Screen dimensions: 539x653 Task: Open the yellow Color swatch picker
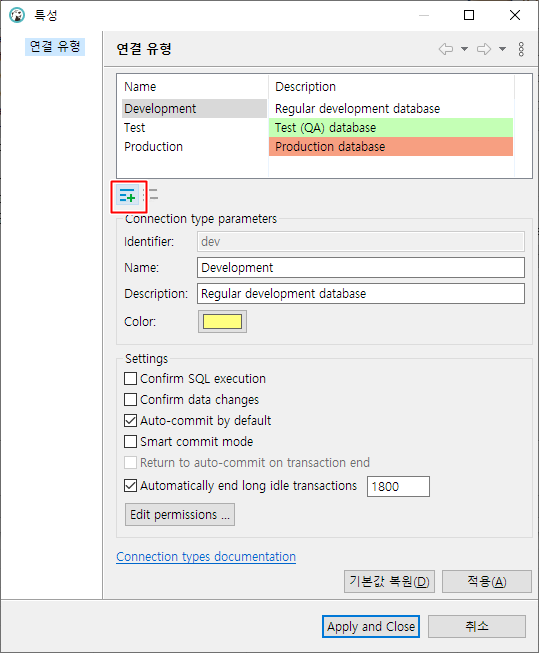tap(222, 322)
